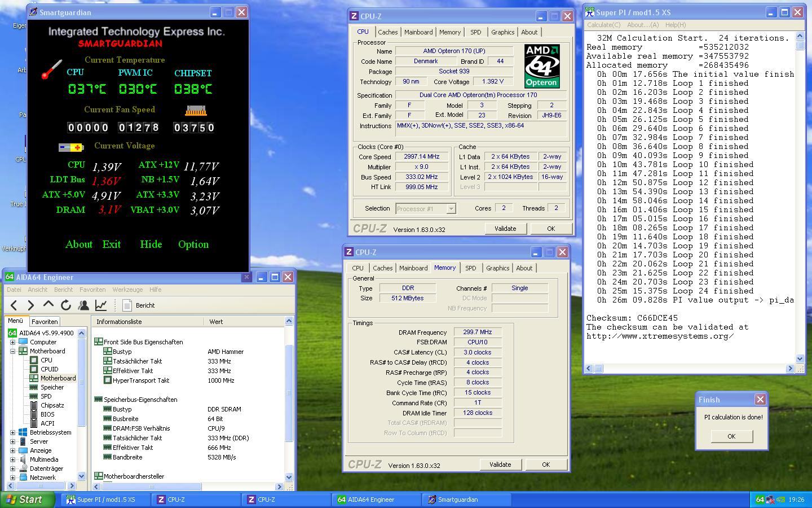Open the Werkzeuge menu in AIDA64
The image size is (812, 508).
tap(127, 290)
